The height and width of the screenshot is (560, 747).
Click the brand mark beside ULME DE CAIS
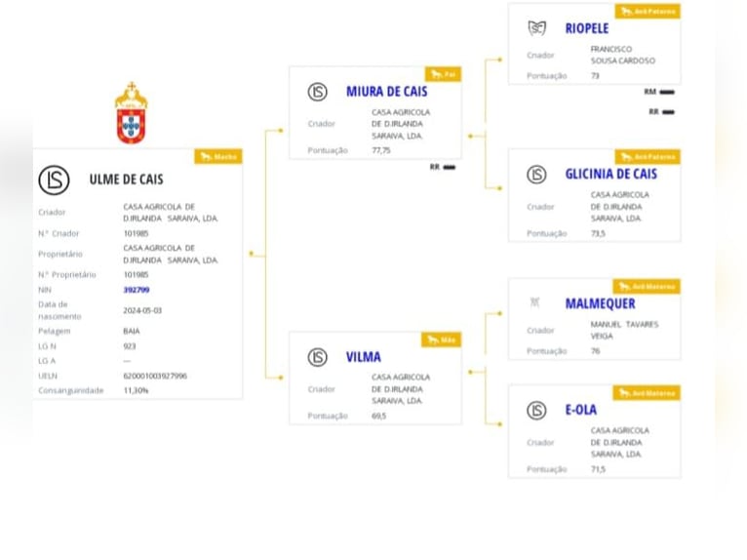pyautogui.click(x=54, y=180)
